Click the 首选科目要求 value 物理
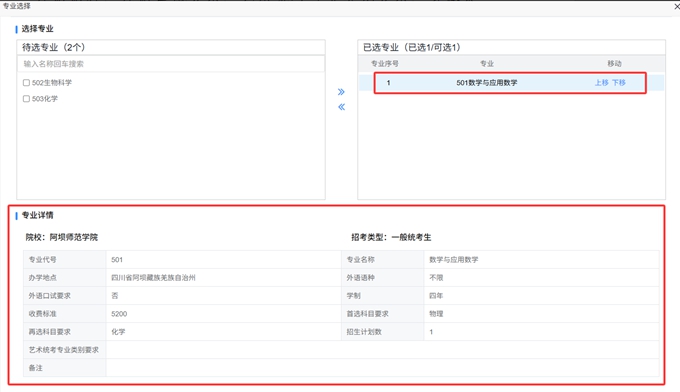The image size is (680, 392). (x=436, y=314)
